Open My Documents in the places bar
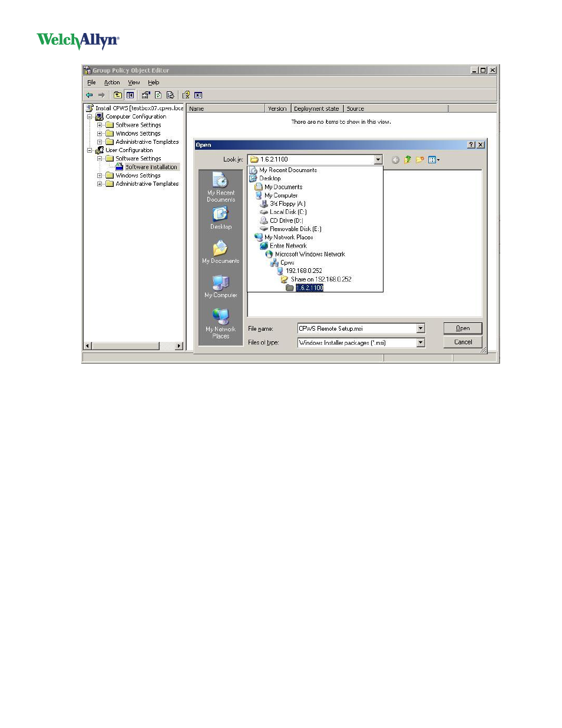562x728 pixels. (x=221, y=252)
